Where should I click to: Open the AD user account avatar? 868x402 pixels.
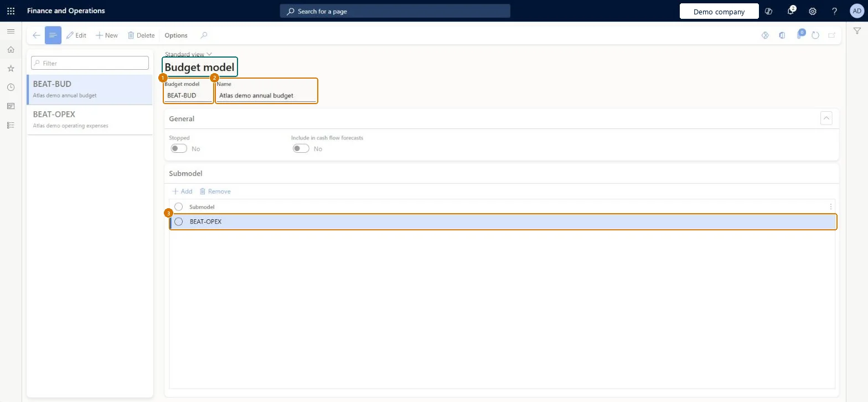pyautogui.click(x=856, y=11)
